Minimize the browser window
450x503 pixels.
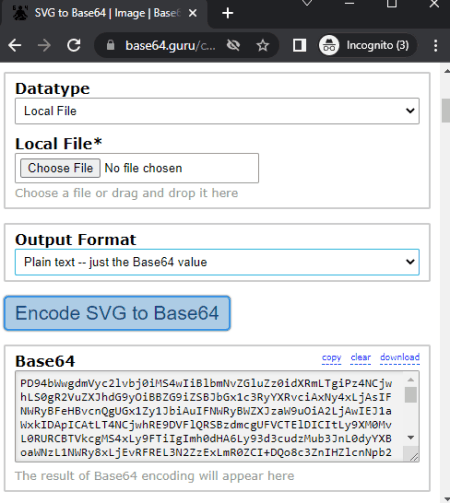tap(349, 3)
